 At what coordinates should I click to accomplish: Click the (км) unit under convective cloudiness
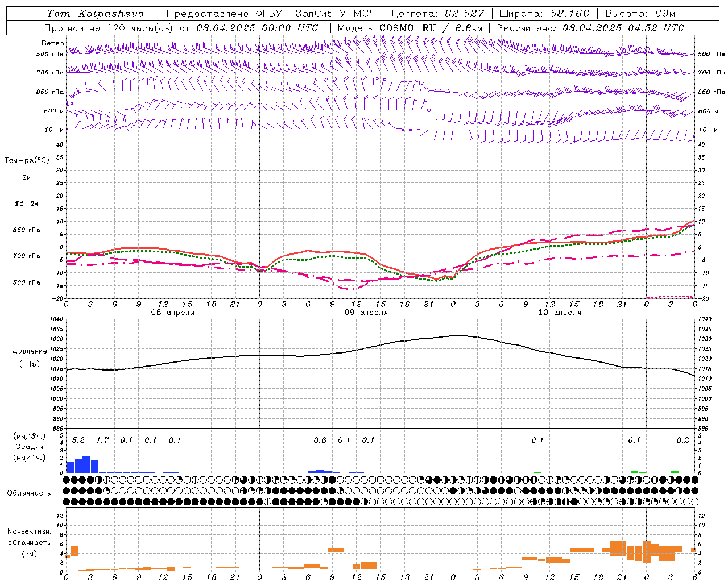click(x=30, y=554)
